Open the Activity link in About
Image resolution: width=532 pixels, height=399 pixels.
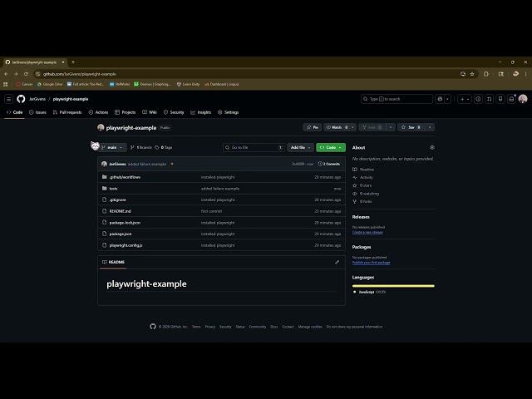(x=362, y=177)
